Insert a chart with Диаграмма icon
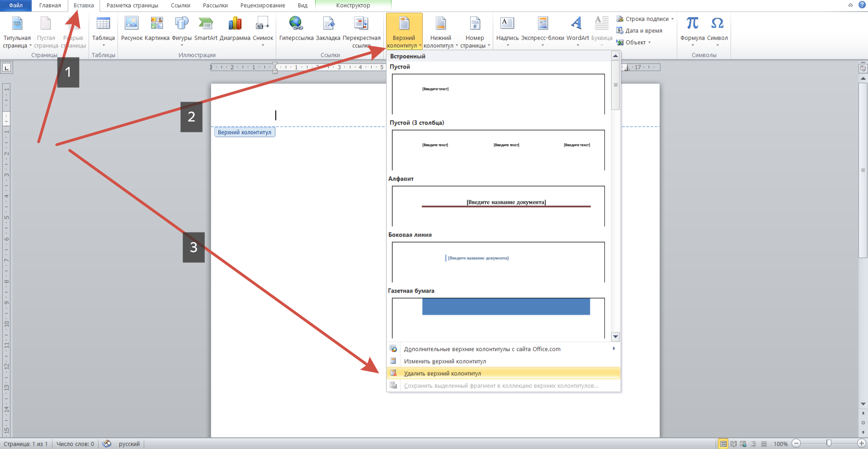The image size is (868, 449). pyautogui.click(x=235, y=23)
